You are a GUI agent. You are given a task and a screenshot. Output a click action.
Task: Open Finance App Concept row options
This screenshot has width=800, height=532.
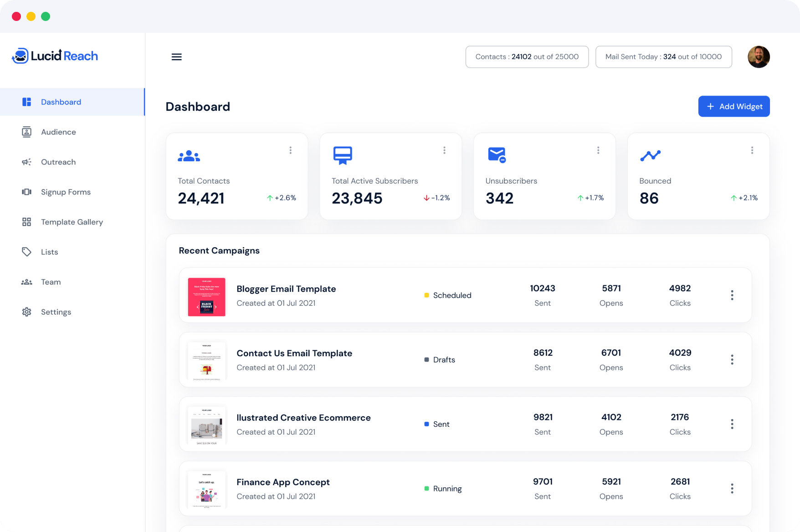coord(732,489)
